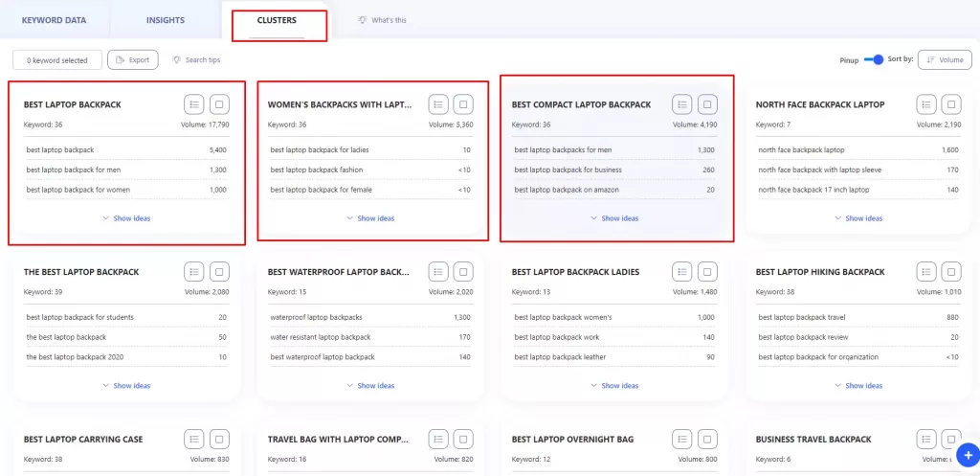Select checkbox for Best Laptop Backpack Ladies

(x=707, y=271)
